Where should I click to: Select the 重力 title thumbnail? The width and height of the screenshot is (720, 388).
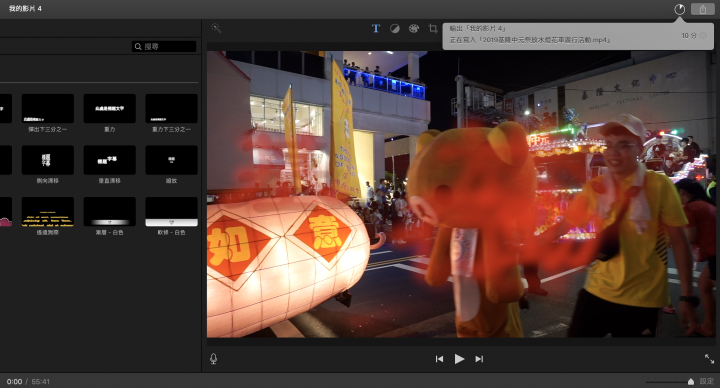tap(109, 108)
